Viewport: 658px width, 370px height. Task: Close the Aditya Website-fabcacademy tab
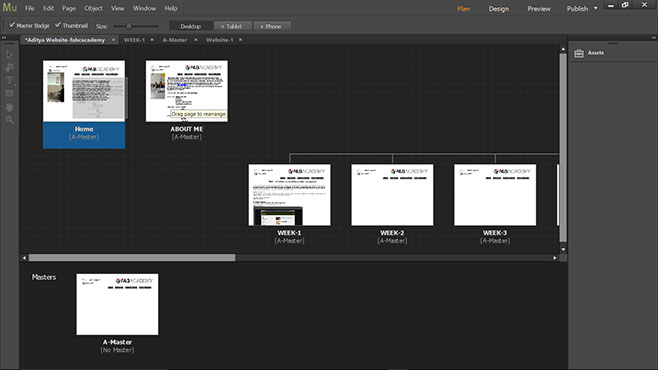113,40
